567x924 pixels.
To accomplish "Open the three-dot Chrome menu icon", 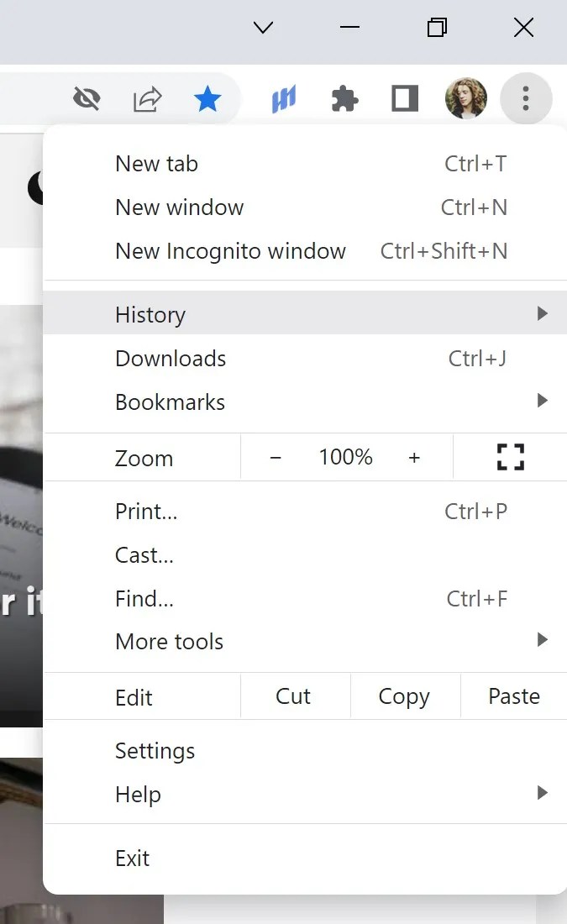I will 526,98.
